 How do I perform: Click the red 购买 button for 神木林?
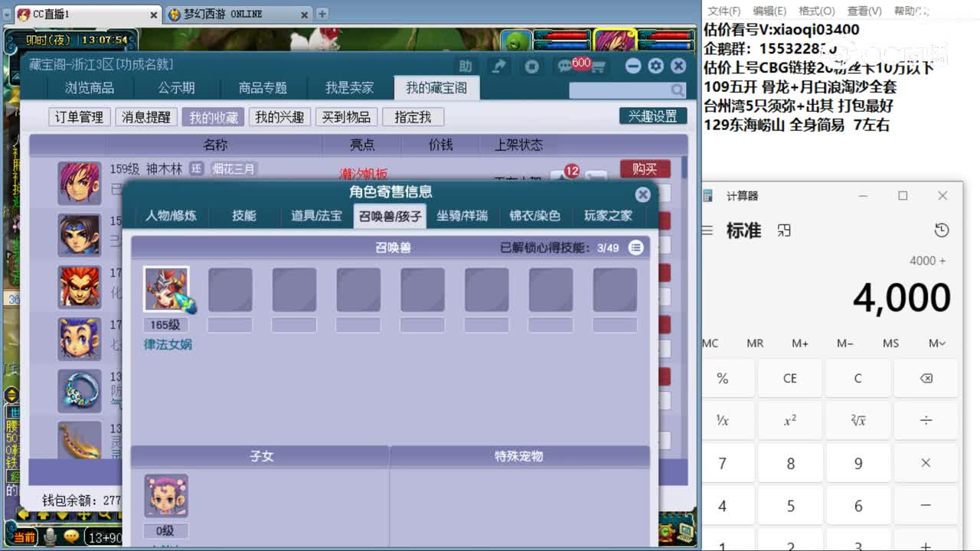click(x=645, y=168)
